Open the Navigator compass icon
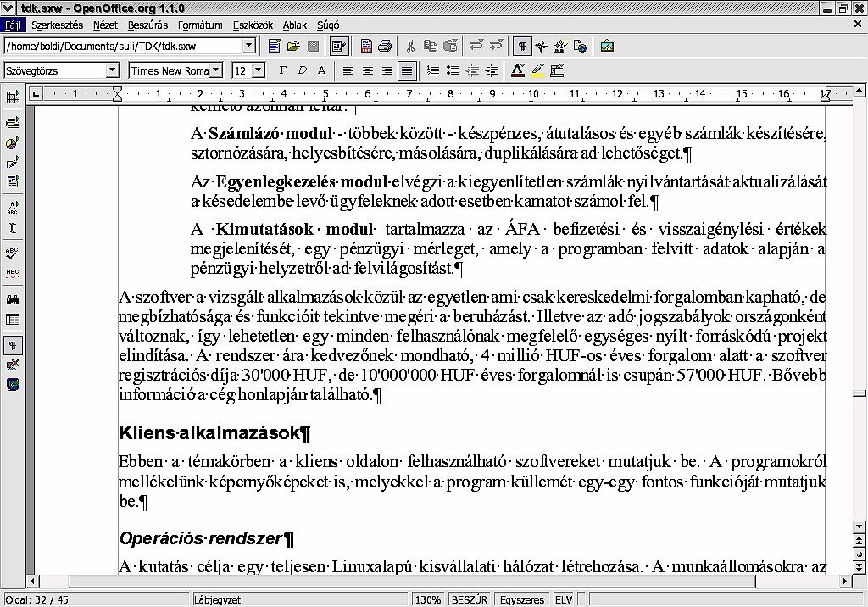The height and width of the screenshot is (607, 868). (x=542, y=46)
